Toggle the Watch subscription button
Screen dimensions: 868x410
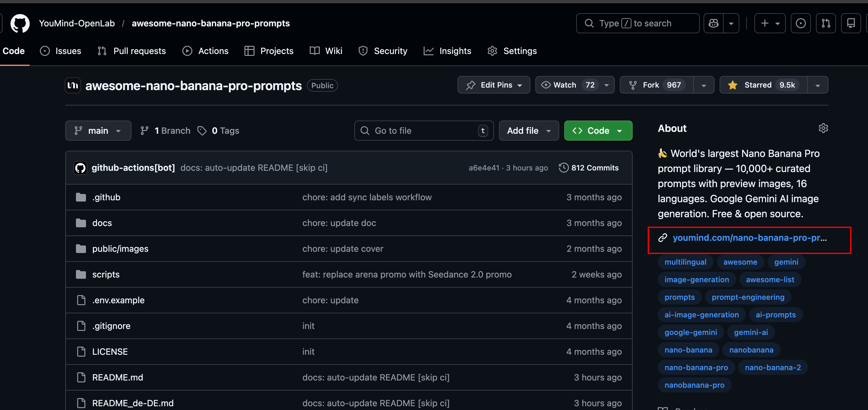coord(575,85)
